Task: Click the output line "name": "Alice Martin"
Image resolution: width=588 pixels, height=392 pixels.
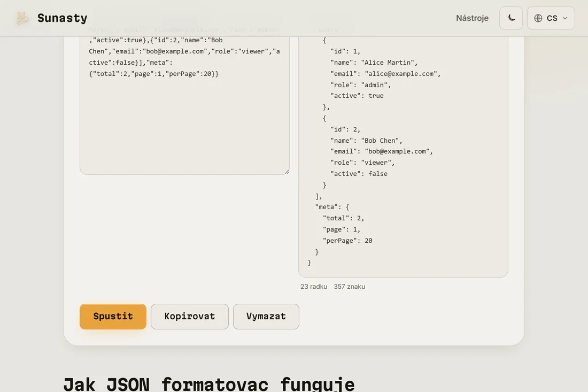Action: pos(374,62)
